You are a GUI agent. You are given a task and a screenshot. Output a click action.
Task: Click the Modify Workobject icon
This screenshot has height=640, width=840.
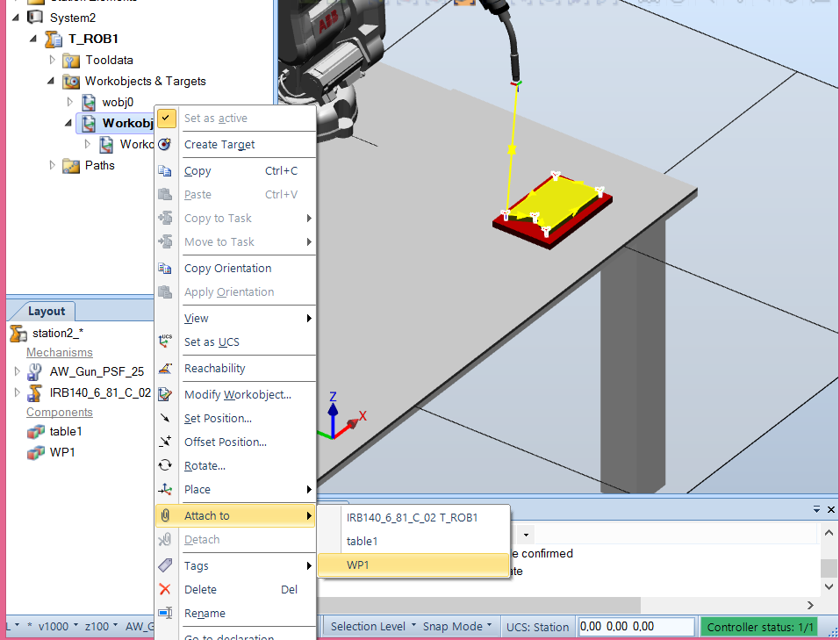coord(166,394)
